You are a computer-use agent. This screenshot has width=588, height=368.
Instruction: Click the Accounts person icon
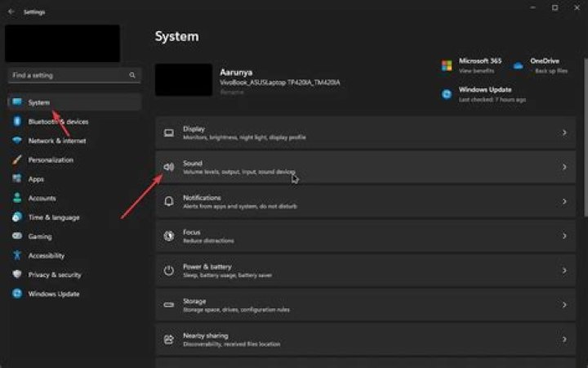(x=17, y=198)
